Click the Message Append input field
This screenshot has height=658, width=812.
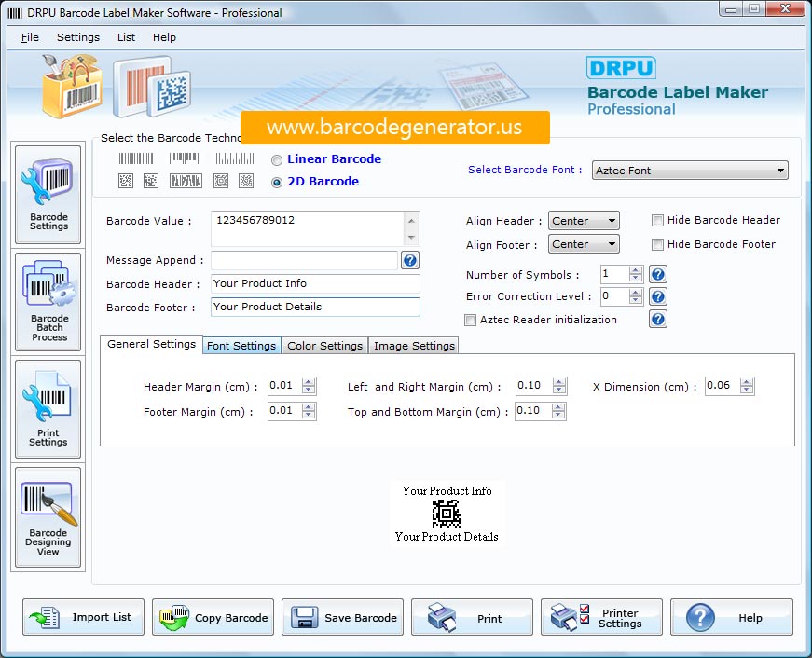305,260
